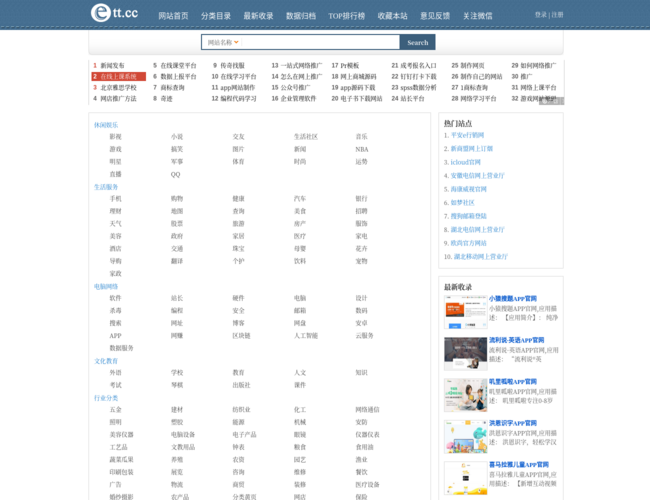Open the 流利说-英语APP官网 title link
The height and width of the screenshot is (500, 650).
pos(517,340)
